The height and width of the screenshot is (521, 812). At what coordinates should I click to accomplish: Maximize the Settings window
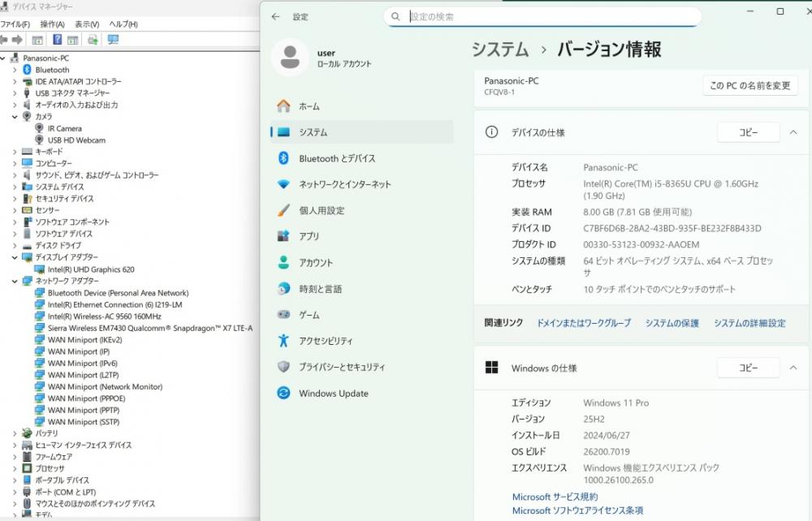(x=780, y=11)
